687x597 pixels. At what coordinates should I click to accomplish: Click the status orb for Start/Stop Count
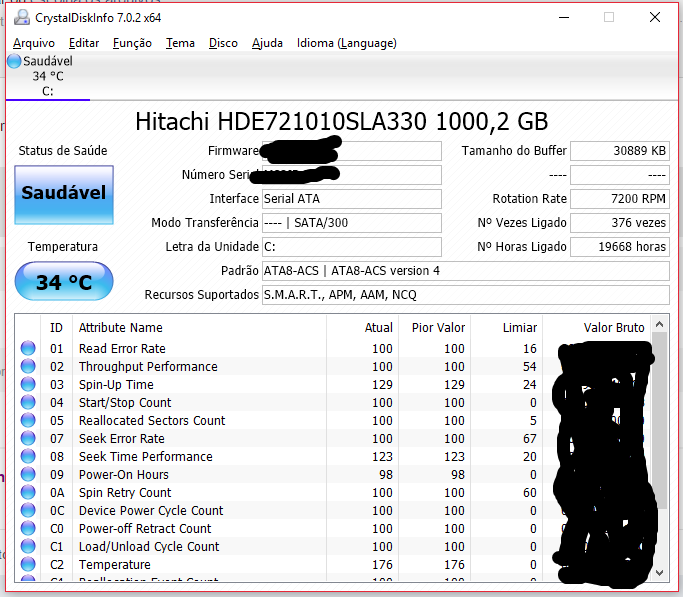point(28,402)
